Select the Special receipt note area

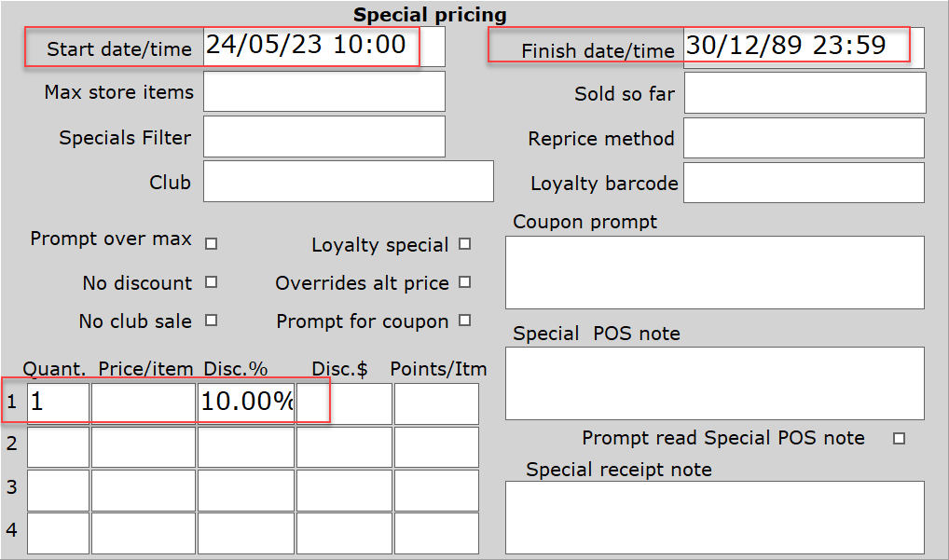coord(714,517)
